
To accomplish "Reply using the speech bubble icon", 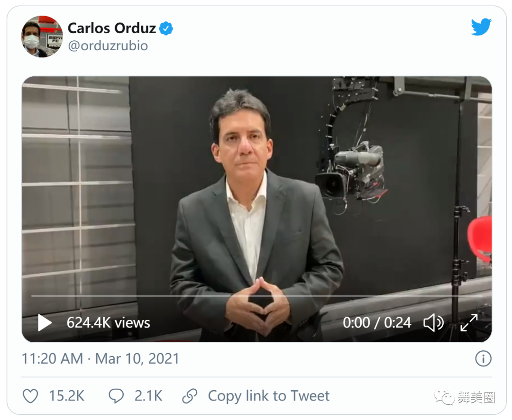I will [116, 396].
